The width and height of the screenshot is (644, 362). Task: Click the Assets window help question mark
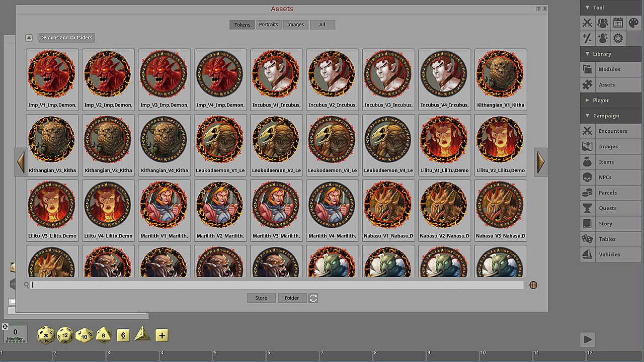[x=538, y=9]
